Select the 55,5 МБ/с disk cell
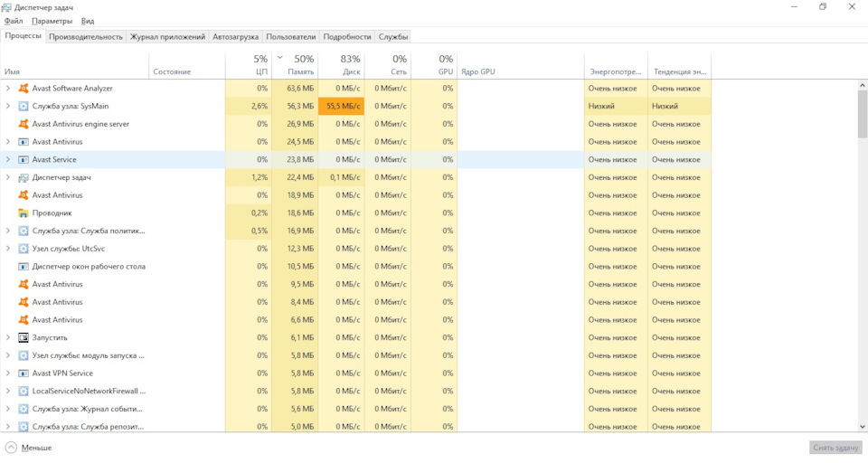 (x=342, y=106)
